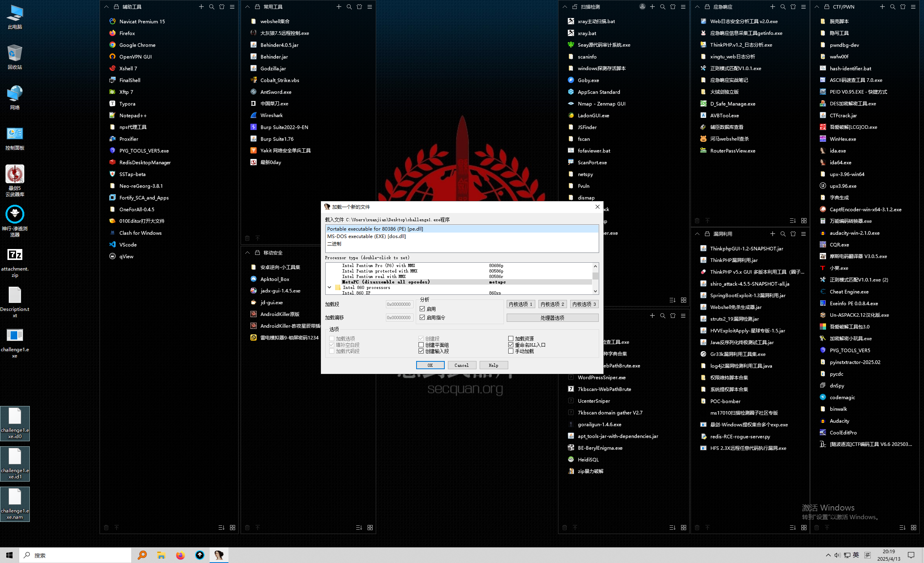Viewport: 924px width, 563px height.
Task: Enable the 加载资源 checkbox
Action: [x=511, y=339]
